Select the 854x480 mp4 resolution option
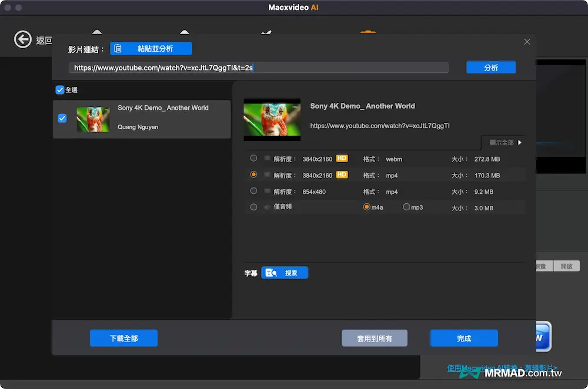The width and height of the screenshot is (588, 389). 253,191
